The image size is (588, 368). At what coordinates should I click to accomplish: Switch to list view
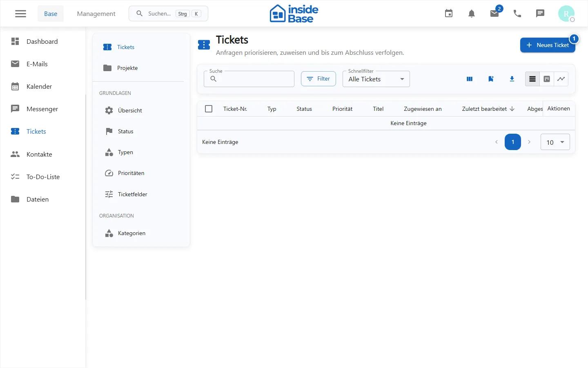point(532,79)
